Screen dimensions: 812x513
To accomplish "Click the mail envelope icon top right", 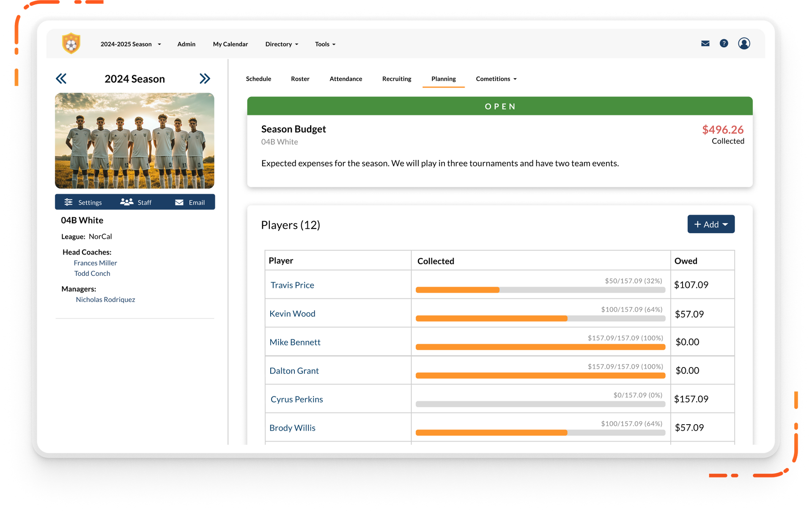I will coord(705,43).
